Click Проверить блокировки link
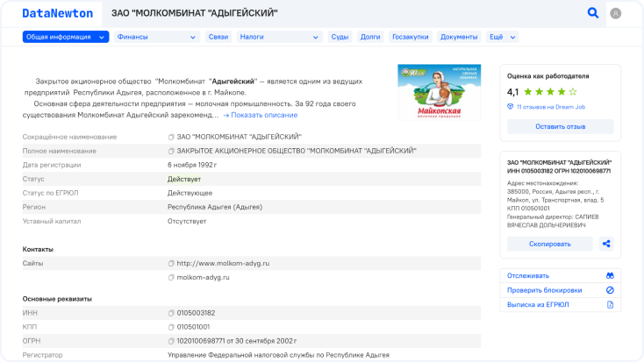The width and height of the screenshot is (644, 362). [x=544, y=290]
